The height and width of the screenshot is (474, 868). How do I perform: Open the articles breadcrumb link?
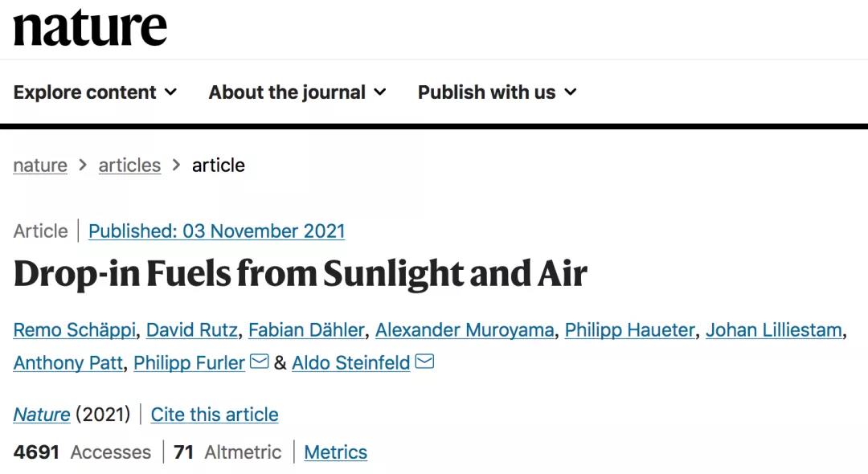pyautogui.click(x=129, y=165)
